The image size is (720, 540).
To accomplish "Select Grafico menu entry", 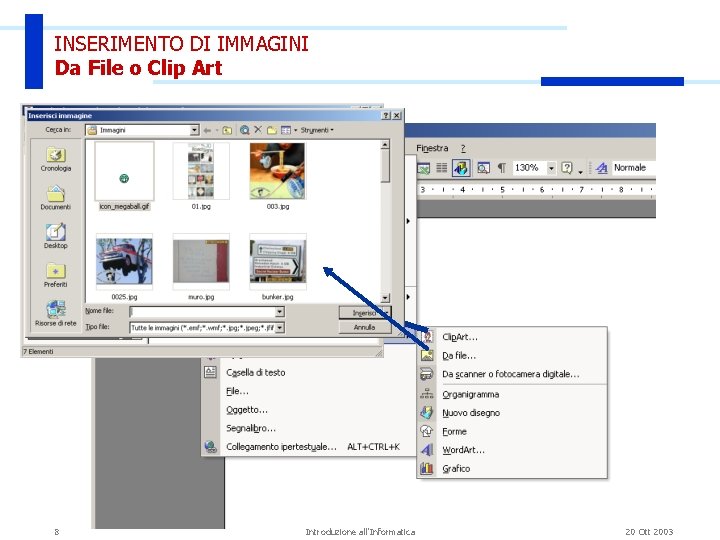I will coord(512,469).
